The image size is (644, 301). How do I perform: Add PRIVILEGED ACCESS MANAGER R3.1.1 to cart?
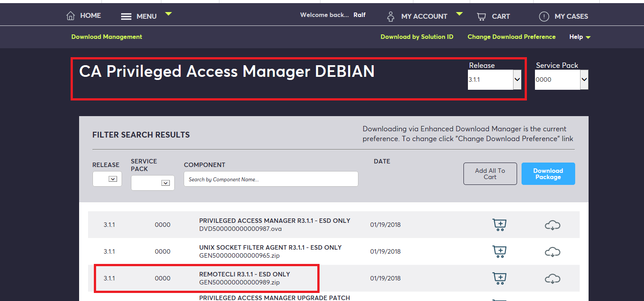499,225
